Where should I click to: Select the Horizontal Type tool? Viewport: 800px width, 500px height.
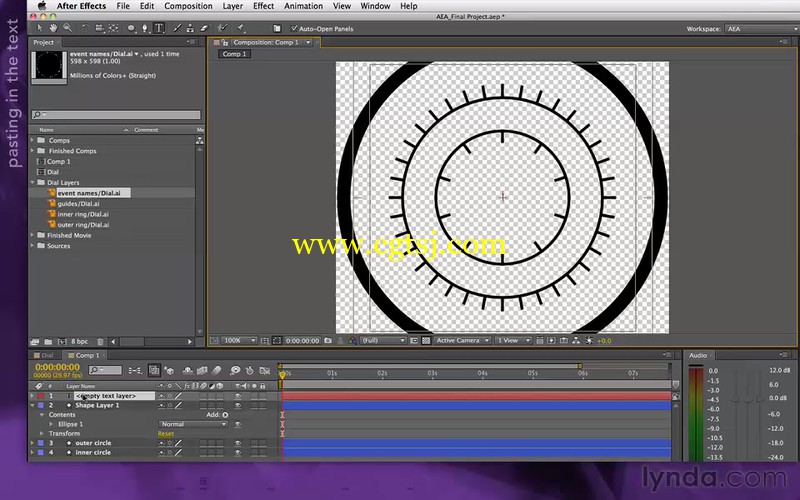(159, 29)
